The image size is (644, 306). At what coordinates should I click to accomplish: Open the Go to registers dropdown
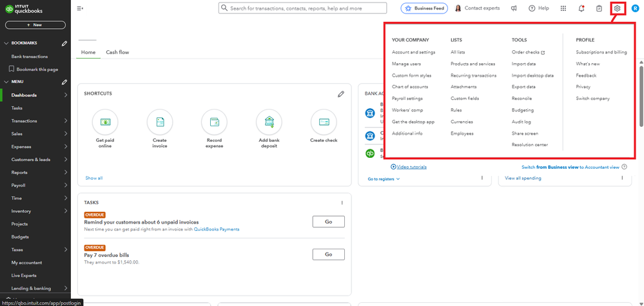coord(384,179)
